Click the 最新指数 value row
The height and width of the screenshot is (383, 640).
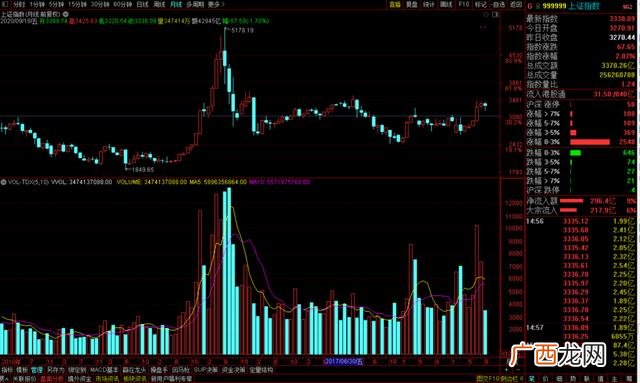(x=580, y=19)
